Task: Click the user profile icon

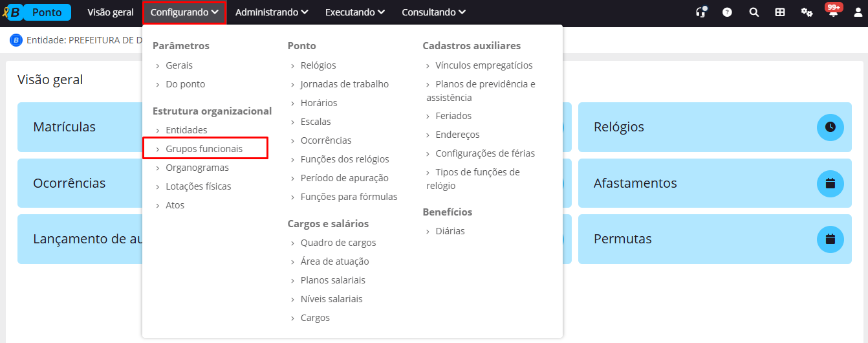Action: 858,12
